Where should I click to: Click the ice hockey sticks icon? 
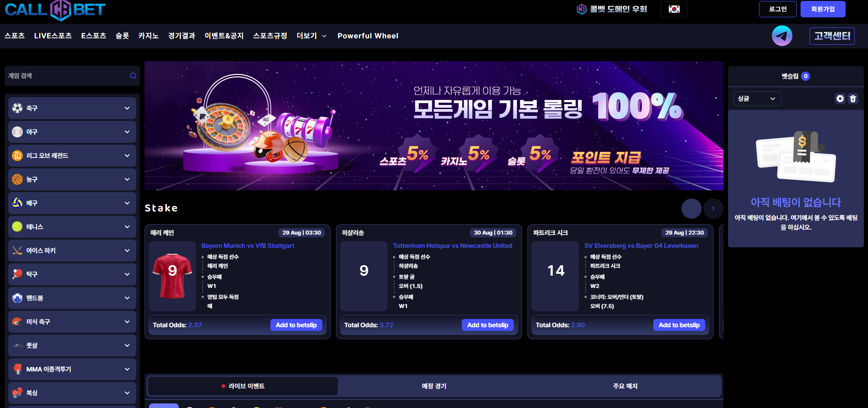17,251
